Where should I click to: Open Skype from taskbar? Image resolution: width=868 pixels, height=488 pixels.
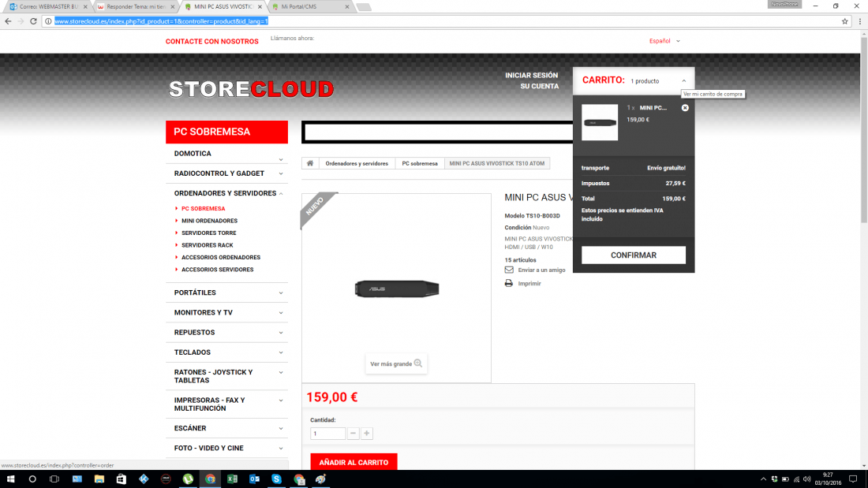(277, 479)
